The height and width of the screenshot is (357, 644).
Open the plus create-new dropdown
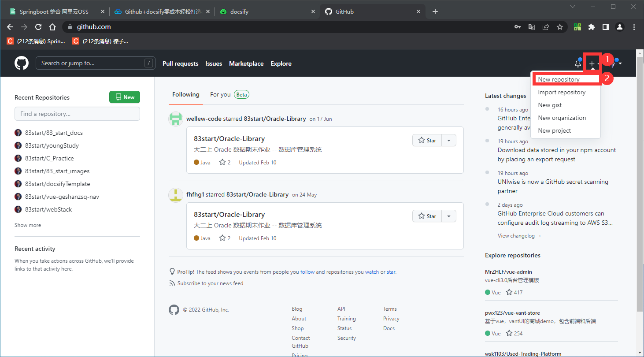(593, 64)
